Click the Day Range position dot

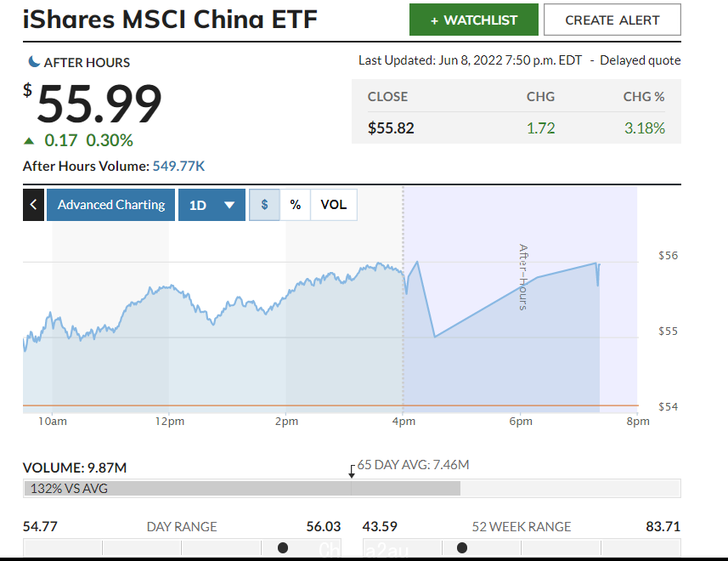283,548
